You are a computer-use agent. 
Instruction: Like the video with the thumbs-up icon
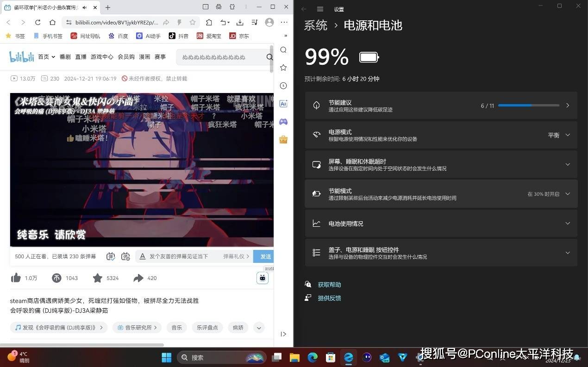[16, 278]
